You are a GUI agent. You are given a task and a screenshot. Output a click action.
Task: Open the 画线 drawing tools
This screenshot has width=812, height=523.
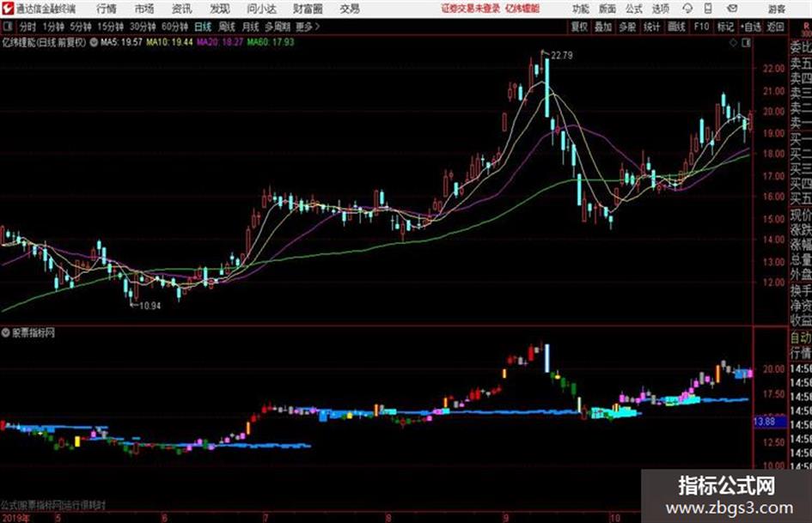click(x=676, y=27)
